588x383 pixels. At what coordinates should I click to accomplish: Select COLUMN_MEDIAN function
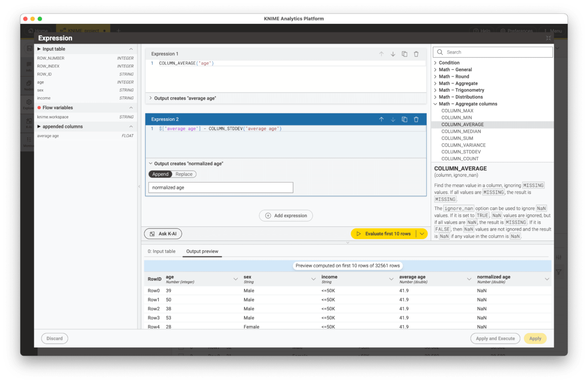(461, 131)
